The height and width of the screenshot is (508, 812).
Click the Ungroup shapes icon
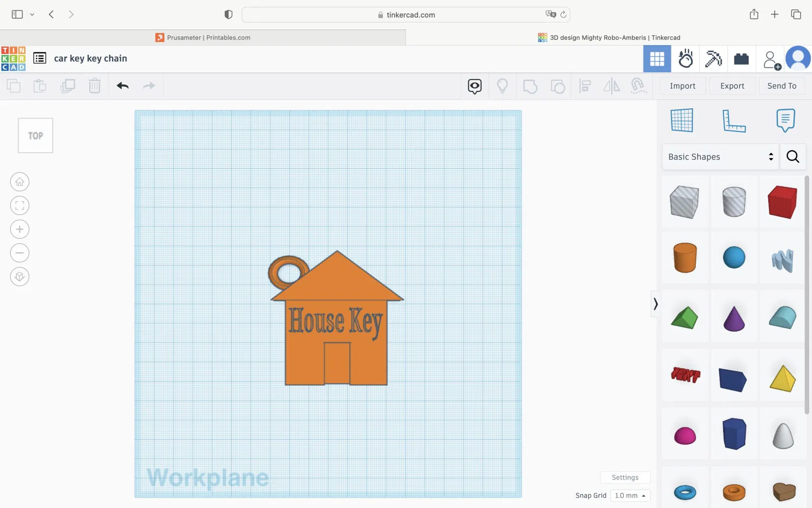(x=558, y=86)
